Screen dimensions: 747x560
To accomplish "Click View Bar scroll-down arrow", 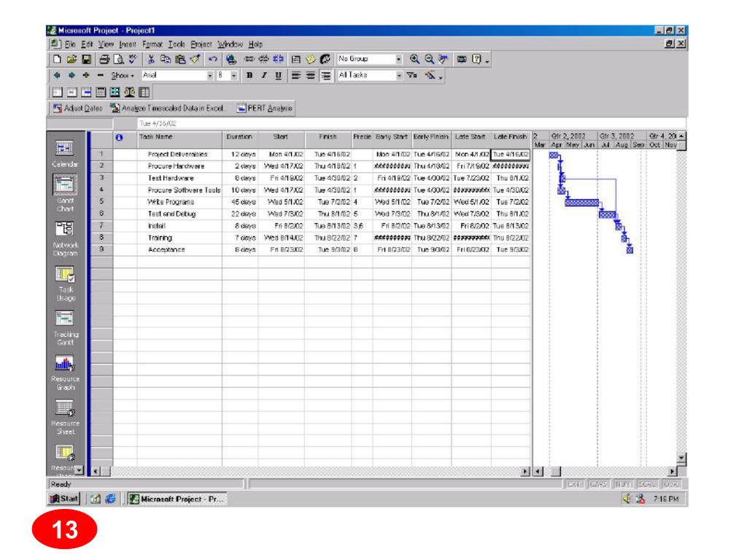I will (80, 470).
